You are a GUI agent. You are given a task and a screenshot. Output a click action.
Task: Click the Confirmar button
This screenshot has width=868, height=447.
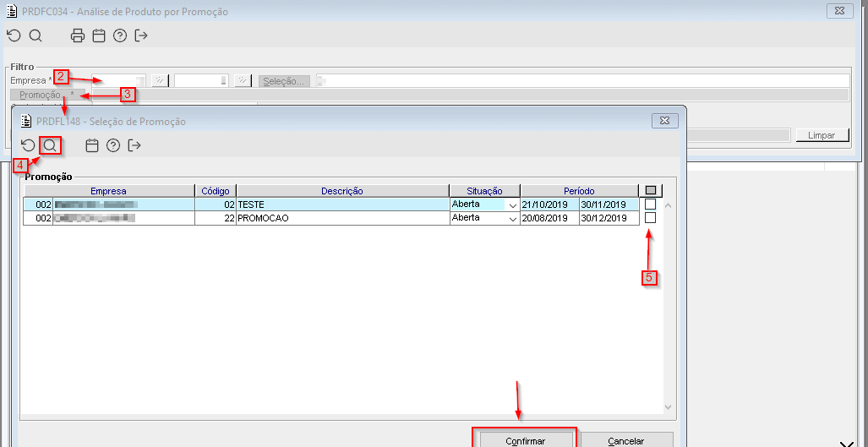click(x=526, y=440)
